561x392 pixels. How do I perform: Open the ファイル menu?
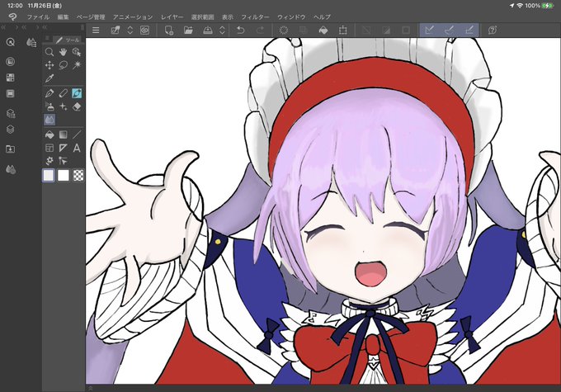38,17
